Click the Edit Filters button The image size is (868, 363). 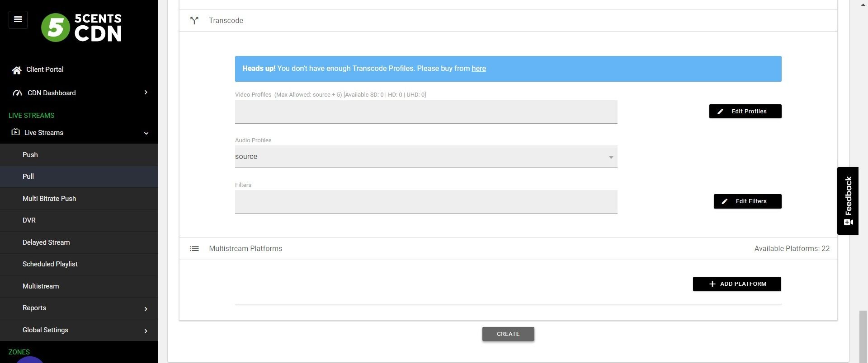pyautogui.click(x=747, y=201)
